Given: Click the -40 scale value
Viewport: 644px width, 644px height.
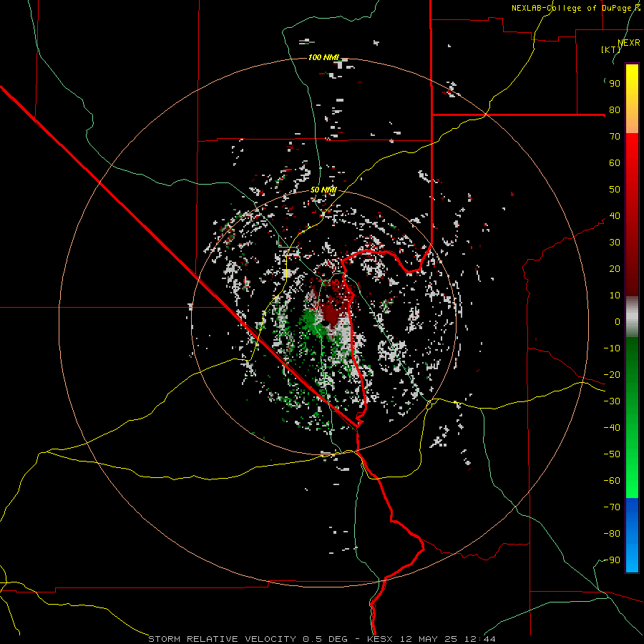Looking at the screenshot, I should point(612,428).
